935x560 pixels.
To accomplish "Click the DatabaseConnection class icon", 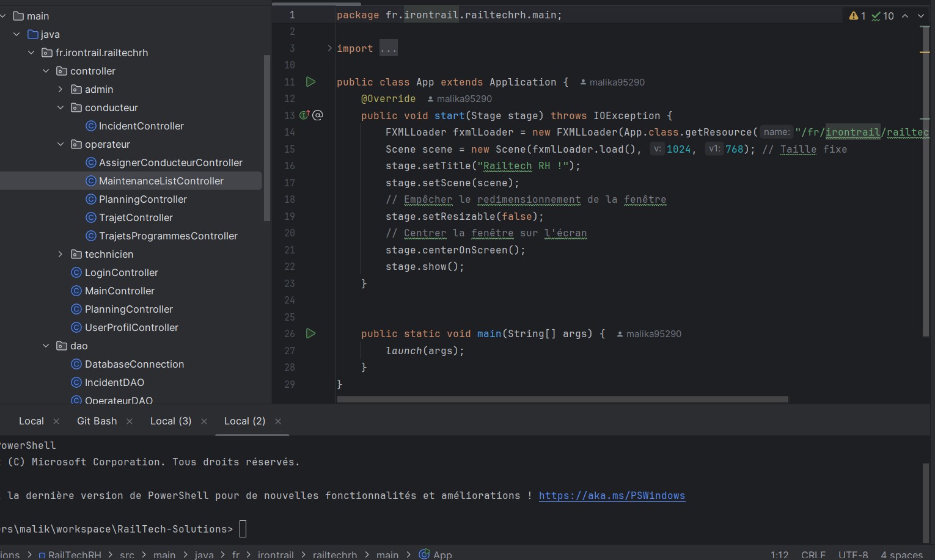I will [x=76, y=364].
